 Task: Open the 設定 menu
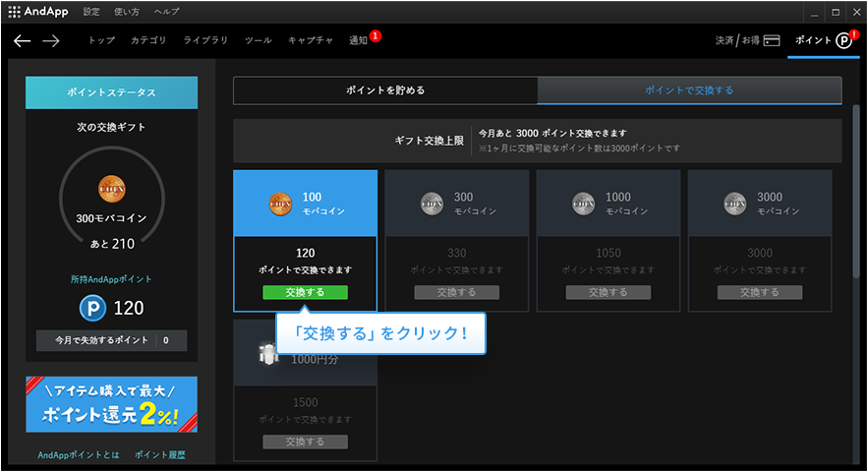click(x=91, y=12)
